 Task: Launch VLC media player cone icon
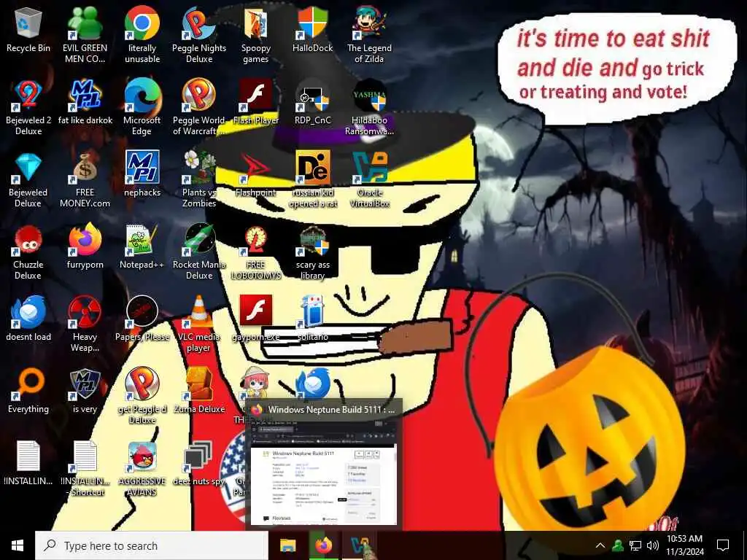pos(198,312)
